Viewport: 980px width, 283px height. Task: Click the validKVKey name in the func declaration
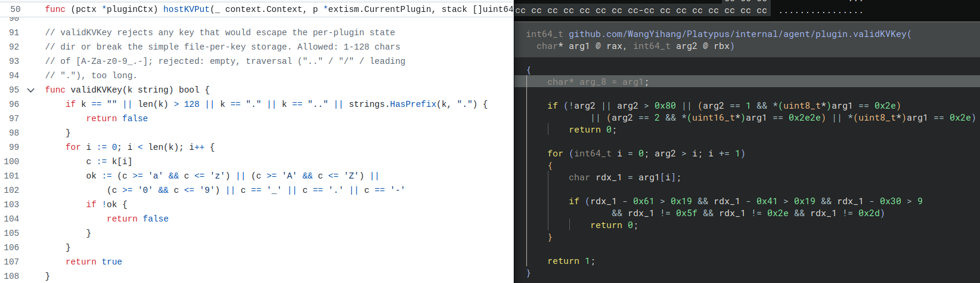pos(96,90)
